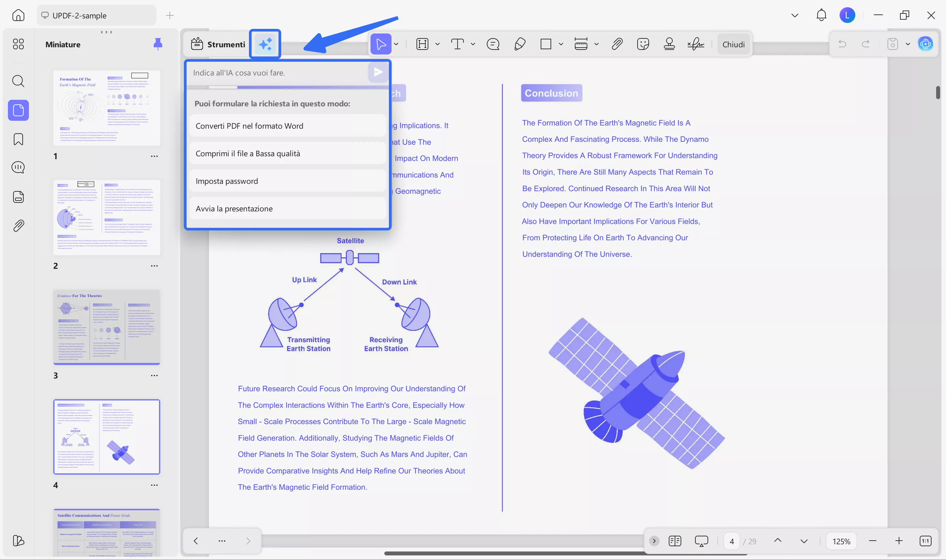
Task: Open the bookmarks sidebar panel
Action: tap(18, 139)
